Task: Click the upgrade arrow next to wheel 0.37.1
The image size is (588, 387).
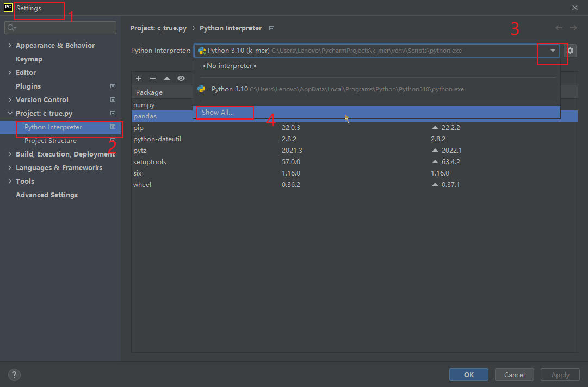Action: point(435,184)
